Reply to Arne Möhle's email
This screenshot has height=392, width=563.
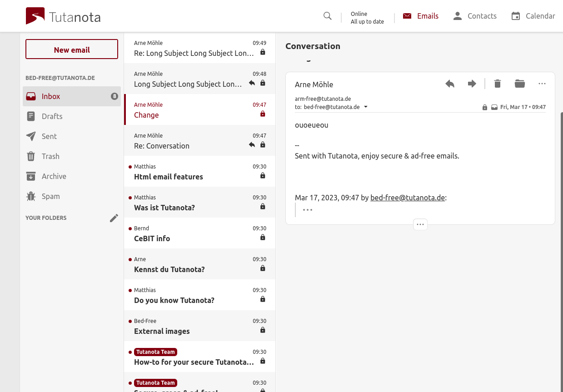(x=450, y=84)
